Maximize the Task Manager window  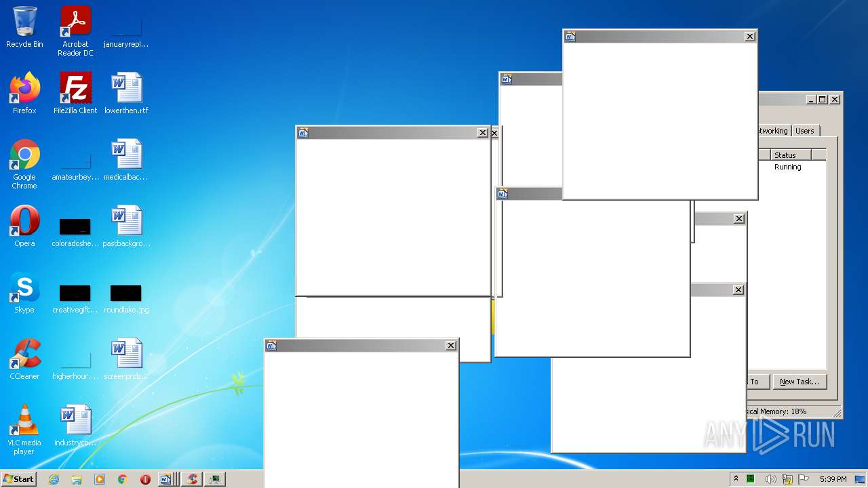coord(822,100)
